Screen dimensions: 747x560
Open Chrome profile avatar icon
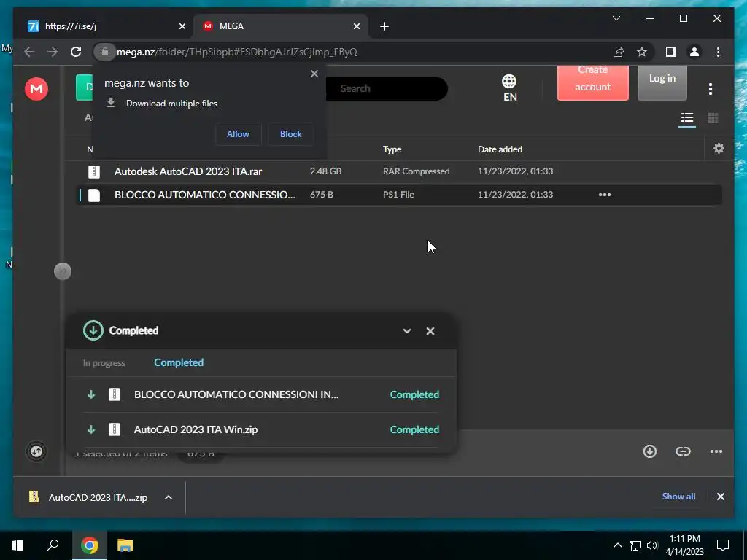(694, 52)
